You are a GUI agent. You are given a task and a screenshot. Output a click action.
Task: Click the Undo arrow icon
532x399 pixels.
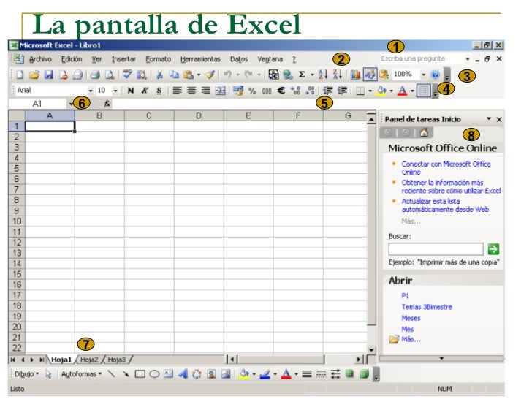pos(227,75)
